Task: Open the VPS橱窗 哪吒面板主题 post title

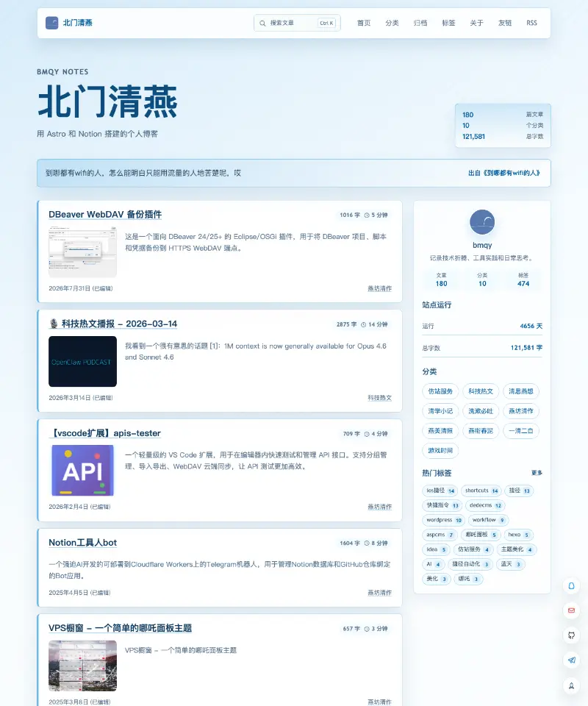Action: [x=120, y=628]
